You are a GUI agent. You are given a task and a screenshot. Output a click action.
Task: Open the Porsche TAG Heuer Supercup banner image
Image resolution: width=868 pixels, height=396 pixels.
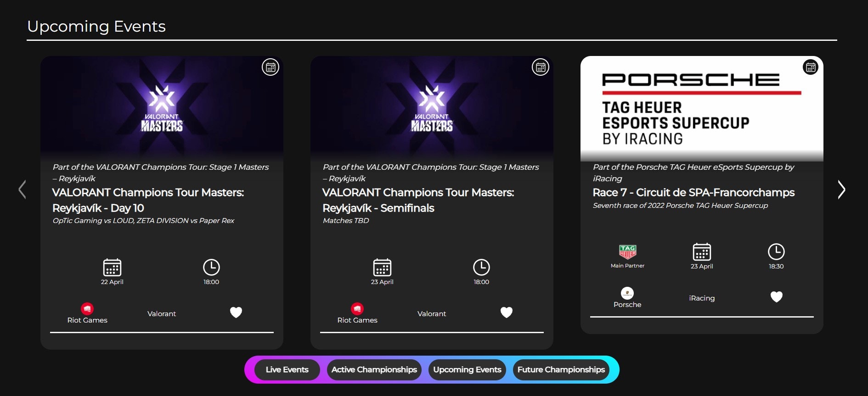702,109
